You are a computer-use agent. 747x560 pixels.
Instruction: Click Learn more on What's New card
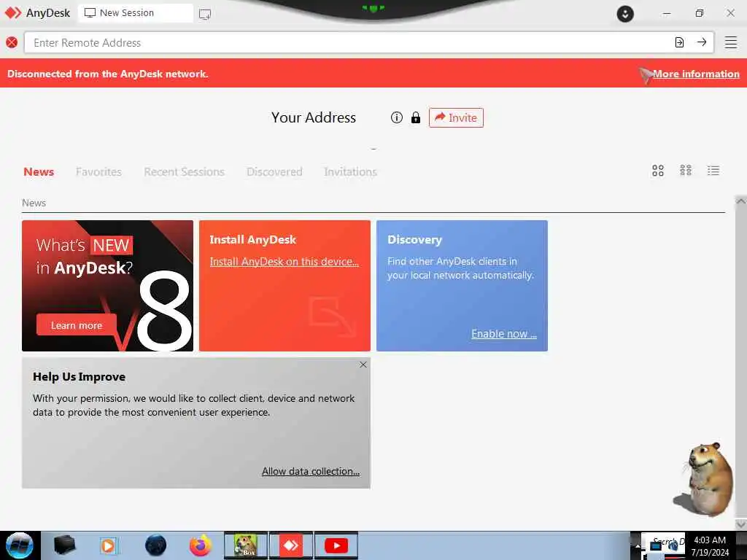pyautogui.click(x=76, y=325)
